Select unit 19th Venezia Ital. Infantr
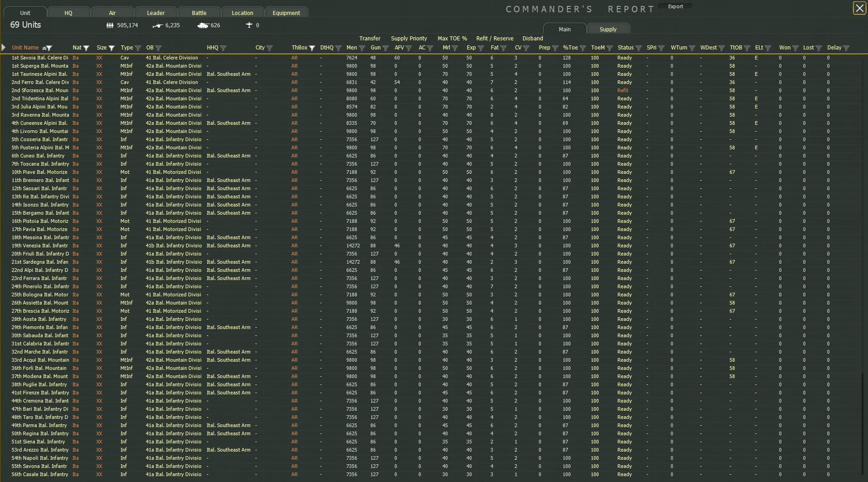868x482 pixels. (x=39, y=246)
